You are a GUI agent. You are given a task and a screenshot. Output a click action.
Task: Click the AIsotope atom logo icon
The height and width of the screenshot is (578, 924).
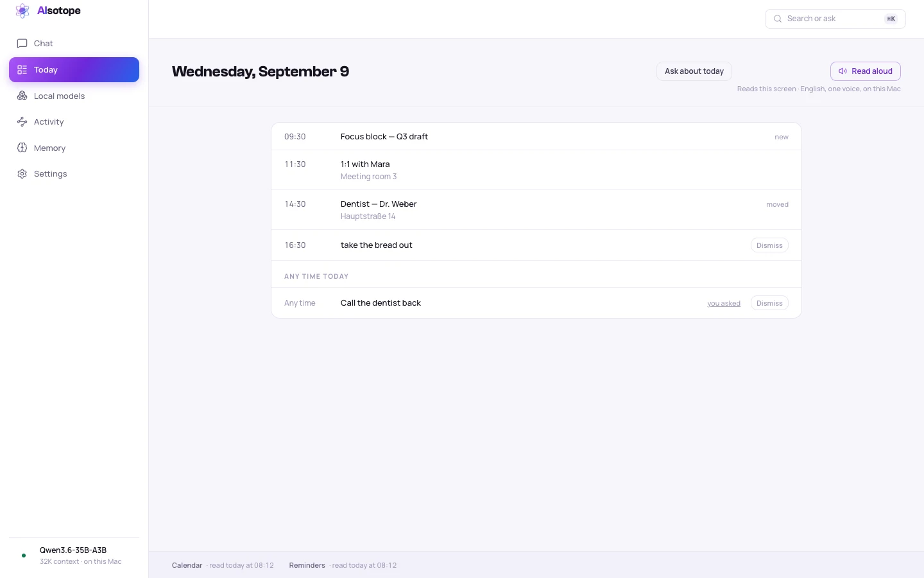pyautogui.click(x=22, y=11)
